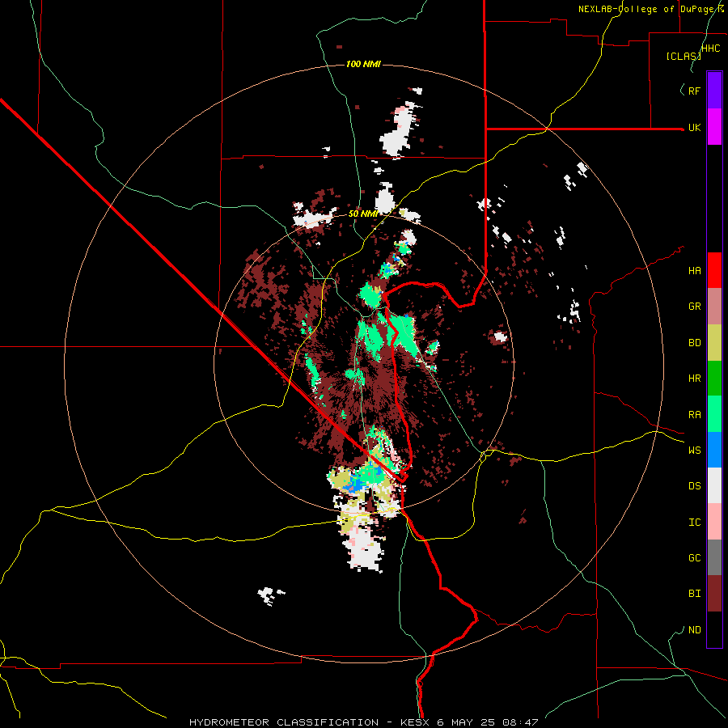
Task: Select the ND legend label
Action: tap(694, 630)
